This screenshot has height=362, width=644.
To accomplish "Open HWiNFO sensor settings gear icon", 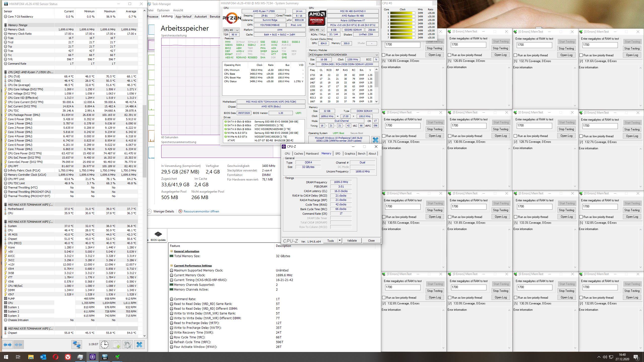I will point(128,345).
